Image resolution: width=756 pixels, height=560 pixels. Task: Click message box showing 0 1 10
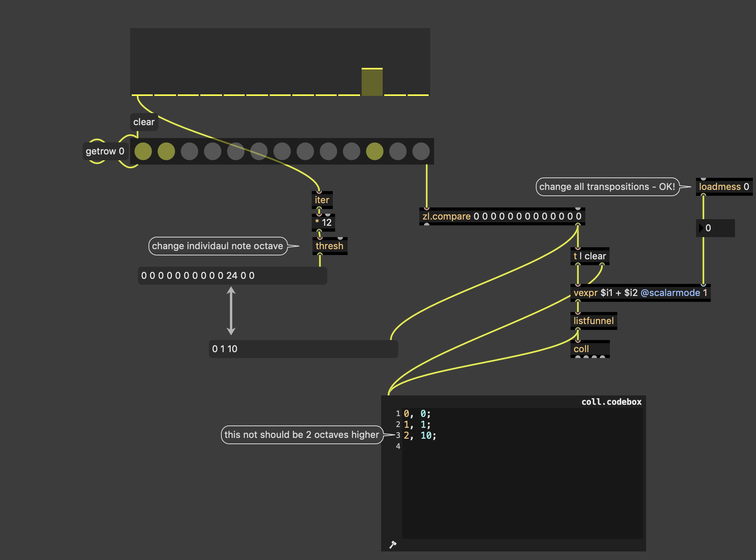click(x=304, y=349)
